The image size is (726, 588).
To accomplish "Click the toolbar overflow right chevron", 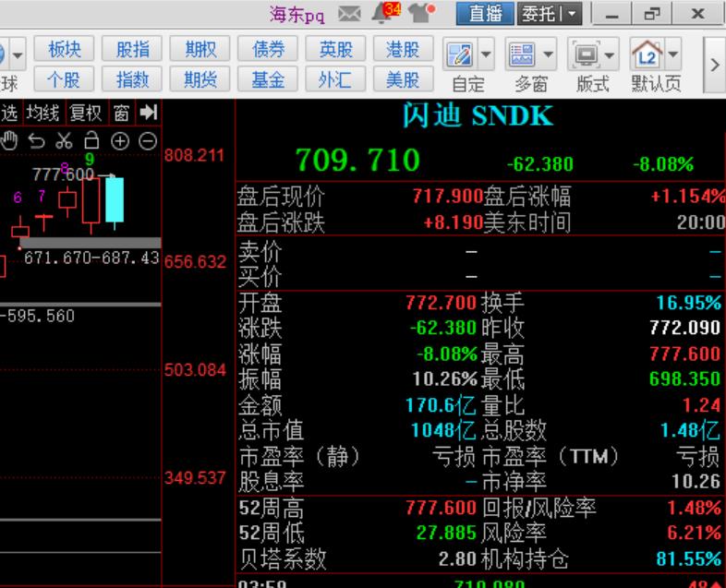I will click(714, 65).
